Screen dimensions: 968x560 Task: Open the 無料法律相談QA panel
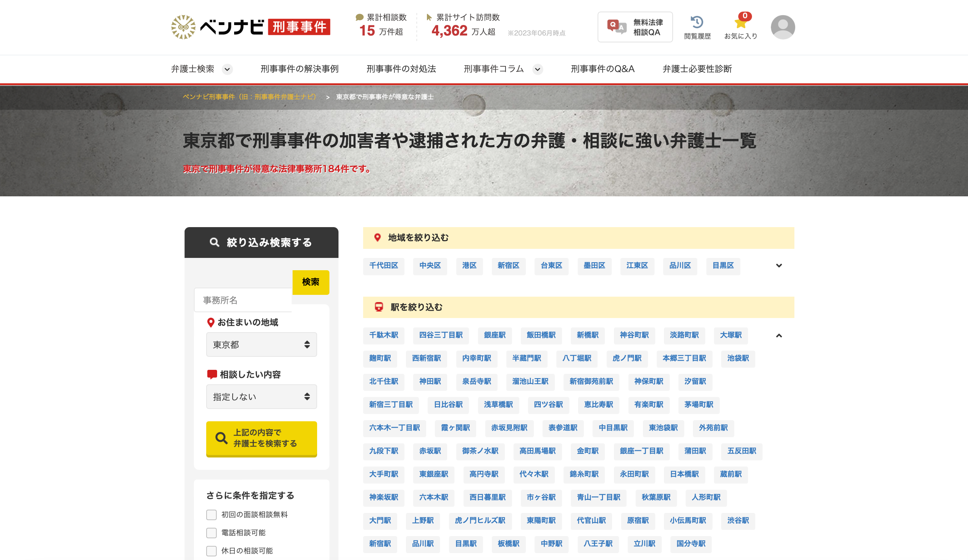coord(635,27)
